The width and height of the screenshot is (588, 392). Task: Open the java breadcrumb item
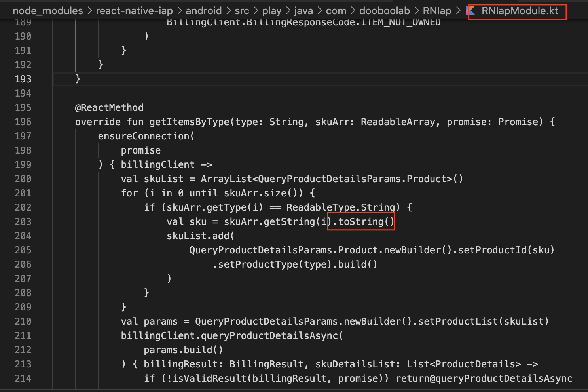point(303,11)
